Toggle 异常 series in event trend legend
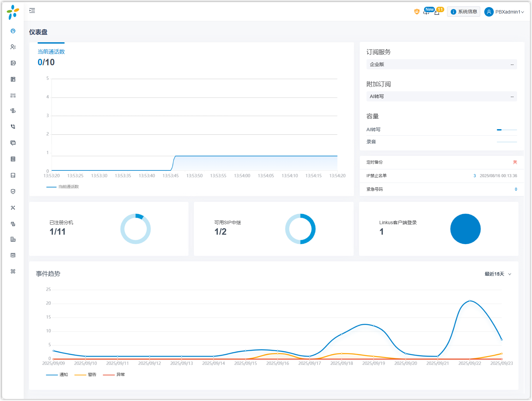 point(114,375)
